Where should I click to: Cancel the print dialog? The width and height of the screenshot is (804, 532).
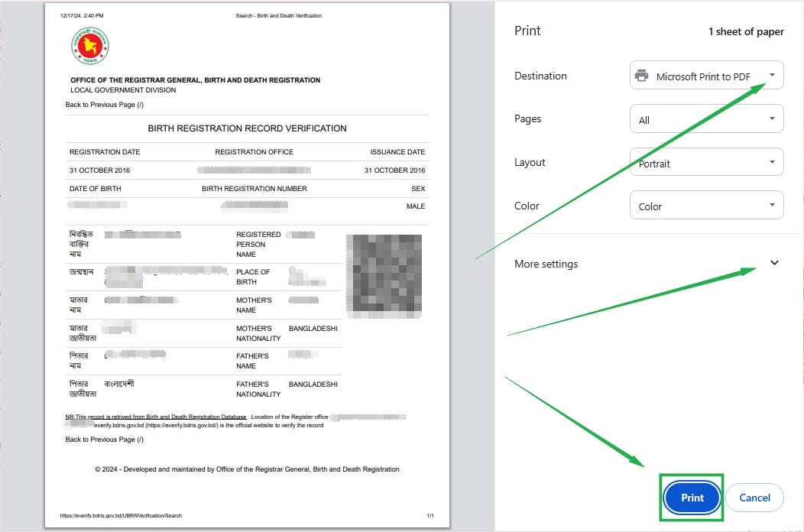click(x=754, y=498)
